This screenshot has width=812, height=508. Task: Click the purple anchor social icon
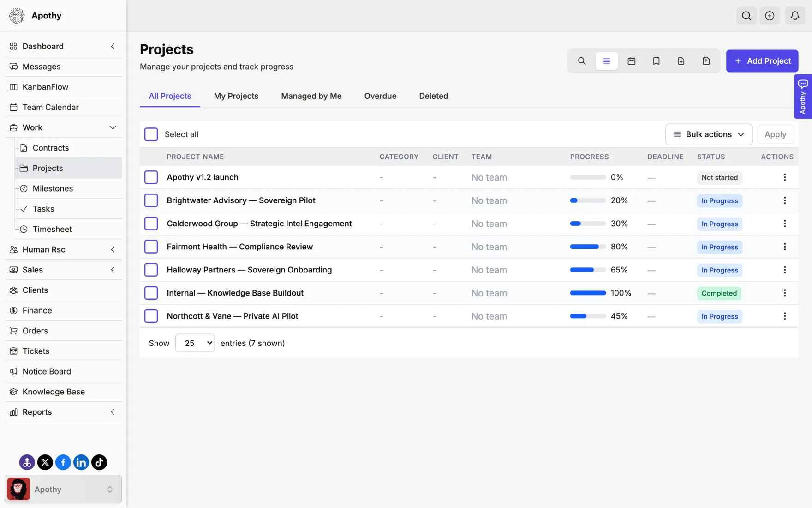[x=27, y=462]
